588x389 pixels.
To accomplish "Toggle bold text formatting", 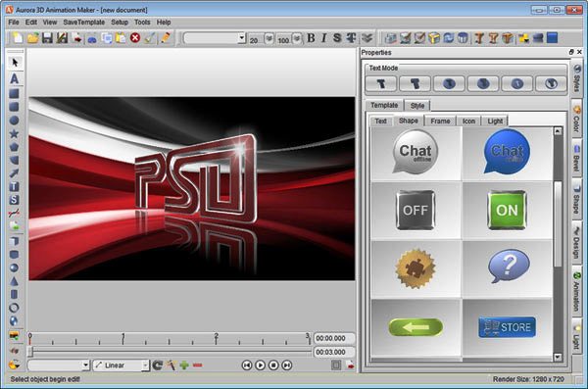I will pos(311,38).
